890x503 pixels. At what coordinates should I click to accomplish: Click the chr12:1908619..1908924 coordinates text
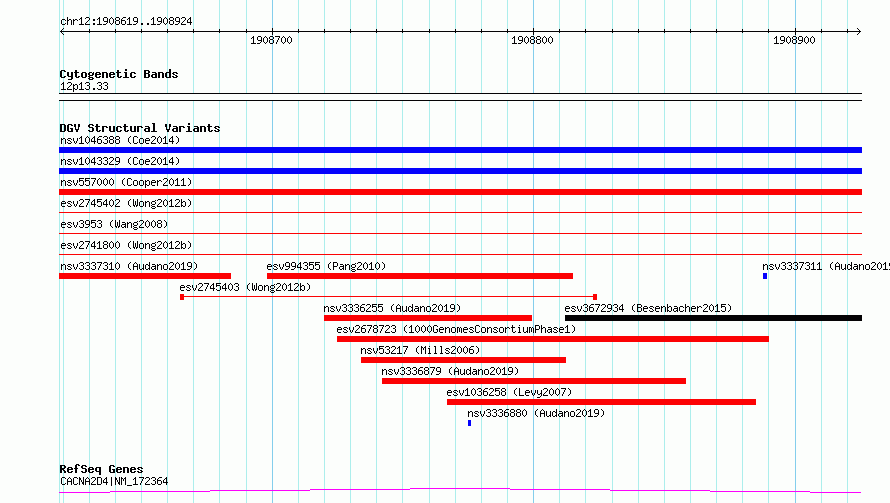126,22
